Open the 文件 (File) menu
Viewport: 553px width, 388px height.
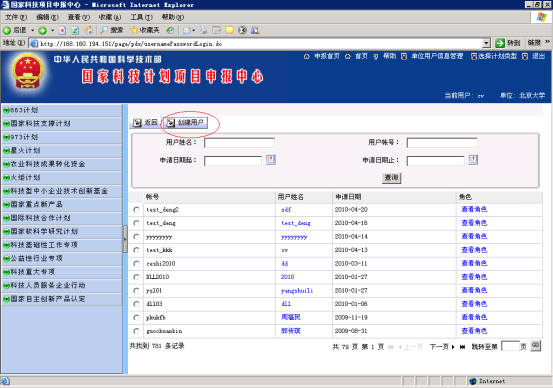pos(16,17)
